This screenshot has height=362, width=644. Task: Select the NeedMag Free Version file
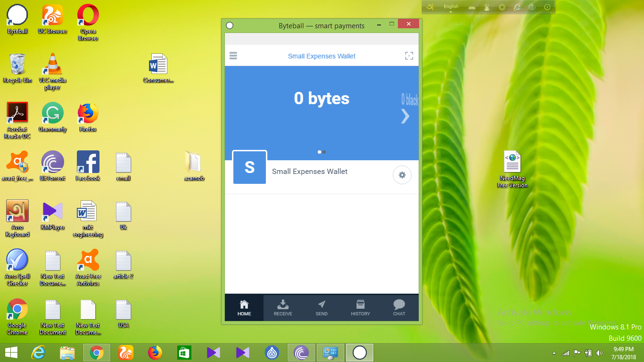pyautogui.click(x=512, y=169)
